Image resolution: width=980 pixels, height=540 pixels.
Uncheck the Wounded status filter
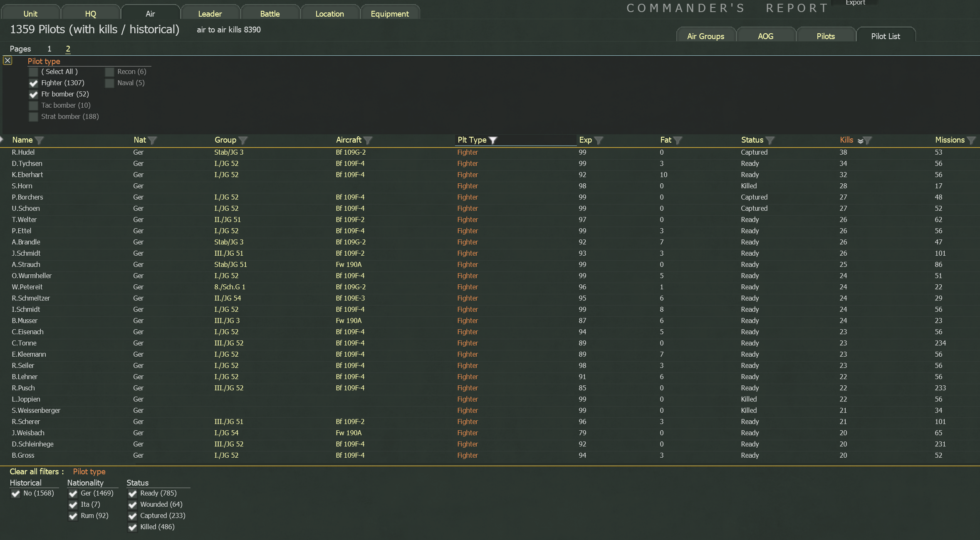pos(132,505)
